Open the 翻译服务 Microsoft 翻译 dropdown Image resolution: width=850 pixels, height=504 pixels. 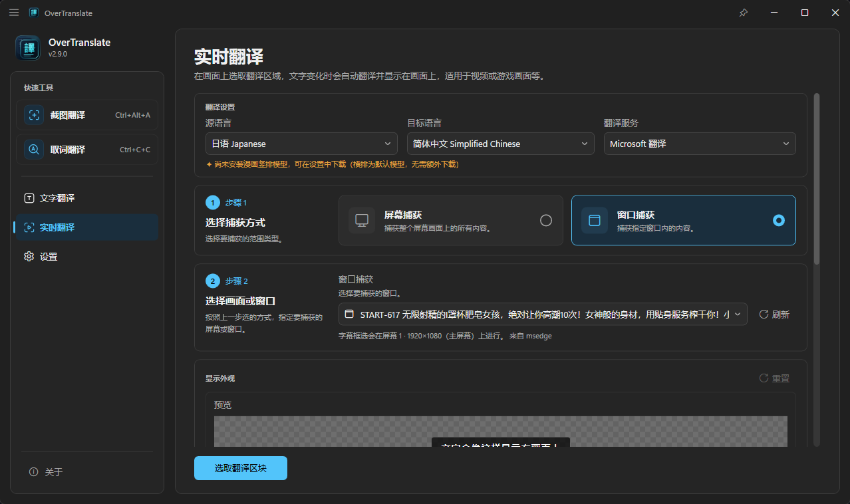(x=700, y=144)
